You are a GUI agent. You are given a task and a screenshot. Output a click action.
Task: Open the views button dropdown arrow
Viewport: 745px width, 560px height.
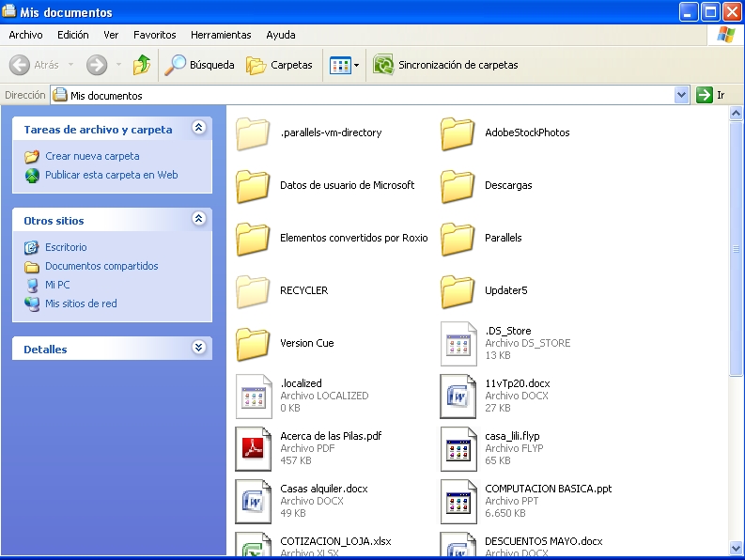pos(356,65)
